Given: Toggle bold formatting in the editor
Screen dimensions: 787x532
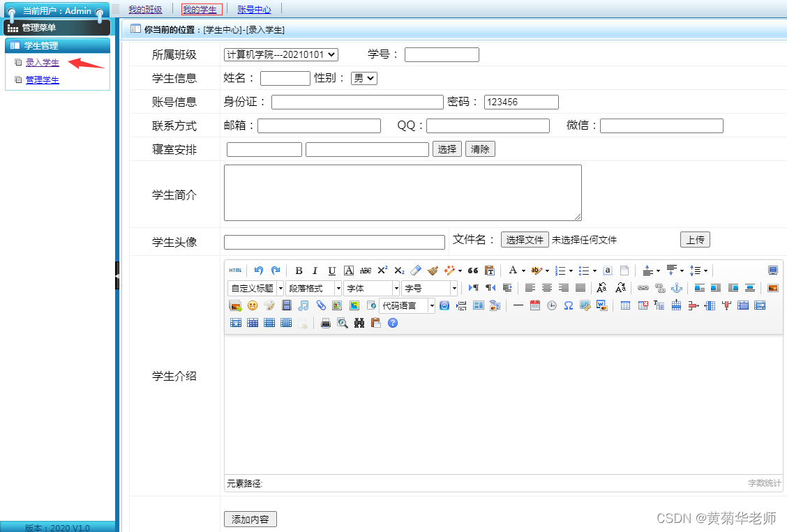Looking at the screenshot, I should pyautogui.click(x=299, y=271).
